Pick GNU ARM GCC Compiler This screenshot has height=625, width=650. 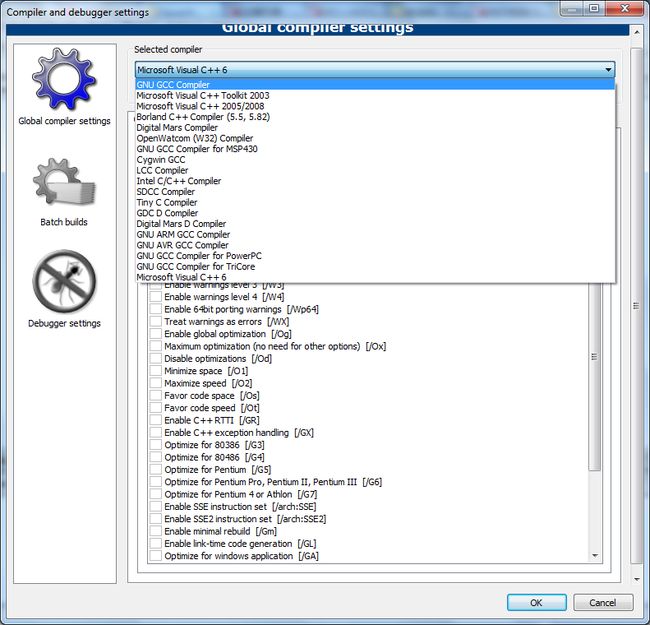(x=375, y=235)
